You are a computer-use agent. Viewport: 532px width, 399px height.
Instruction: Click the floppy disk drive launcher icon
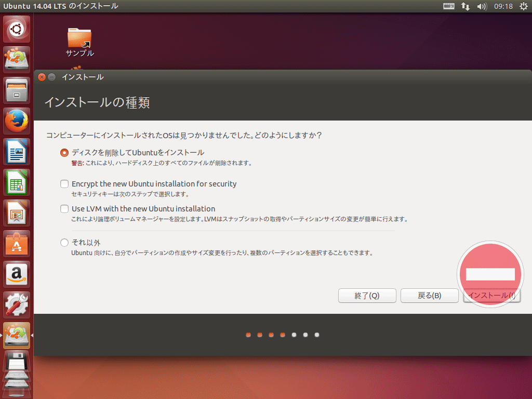(17, 362)
